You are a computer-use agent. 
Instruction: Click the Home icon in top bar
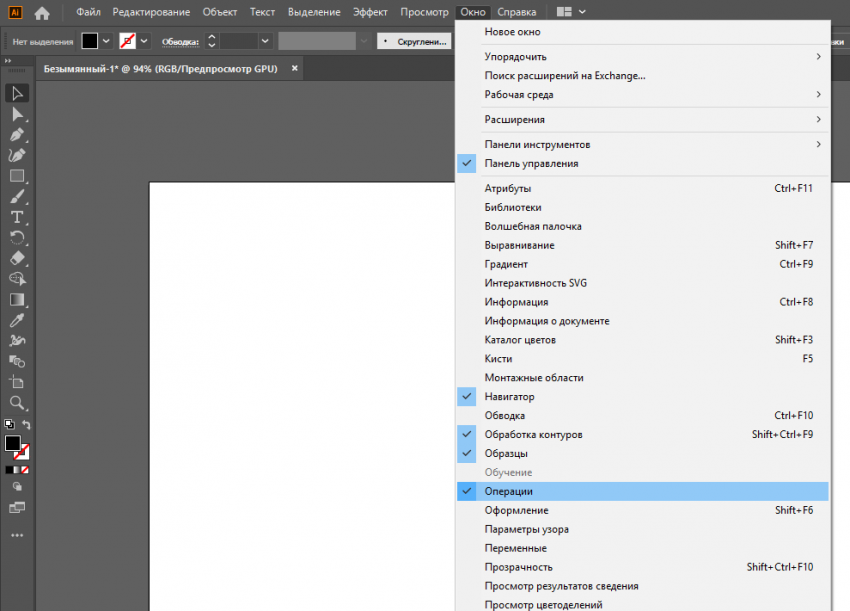[x=41, y=13]
